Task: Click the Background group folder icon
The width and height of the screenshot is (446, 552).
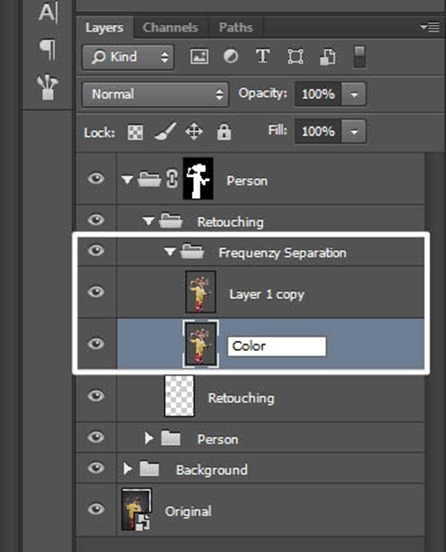Action: tap(149, 469)
